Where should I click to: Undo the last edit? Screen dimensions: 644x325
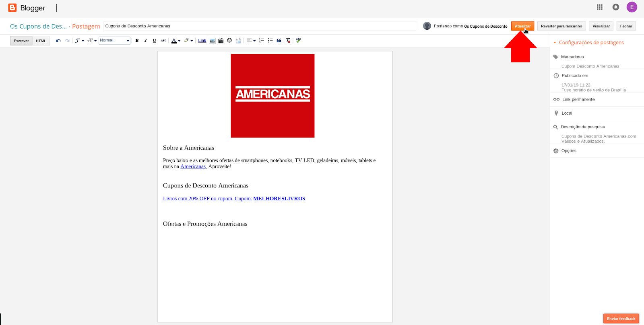coord(58,41)
